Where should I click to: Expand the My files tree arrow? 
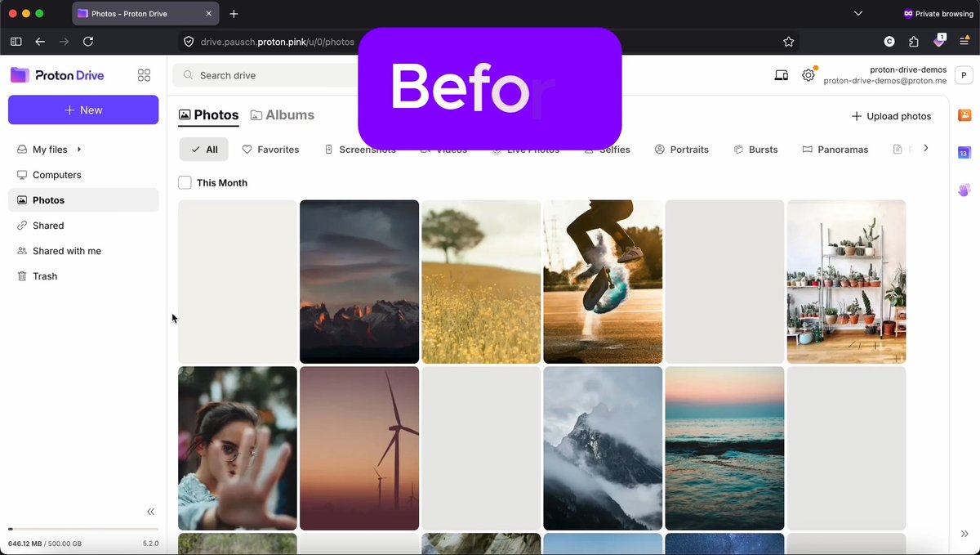click(x=79, y=150)
